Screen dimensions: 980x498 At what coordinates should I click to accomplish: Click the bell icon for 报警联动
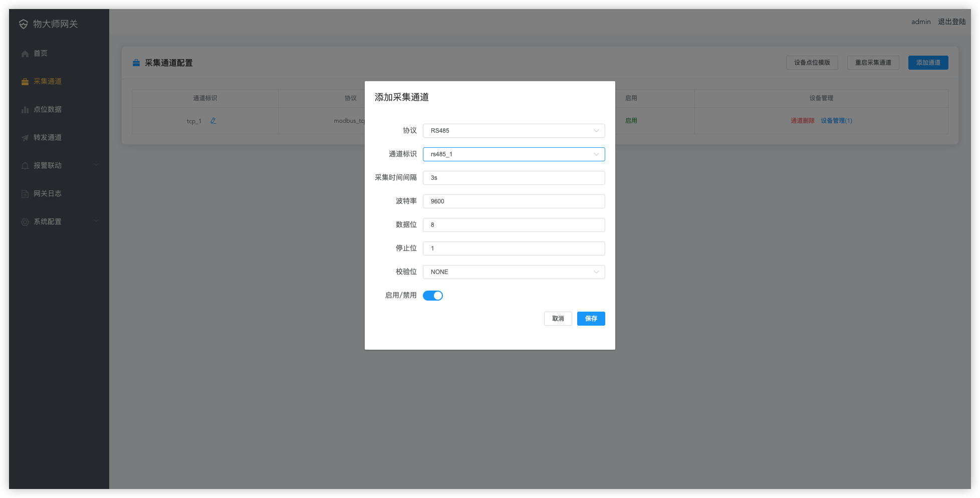point(25,166)
